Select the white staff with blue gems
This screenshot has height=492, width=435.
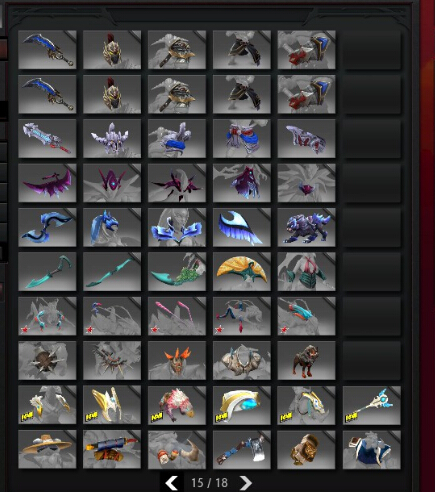(372, 405)
